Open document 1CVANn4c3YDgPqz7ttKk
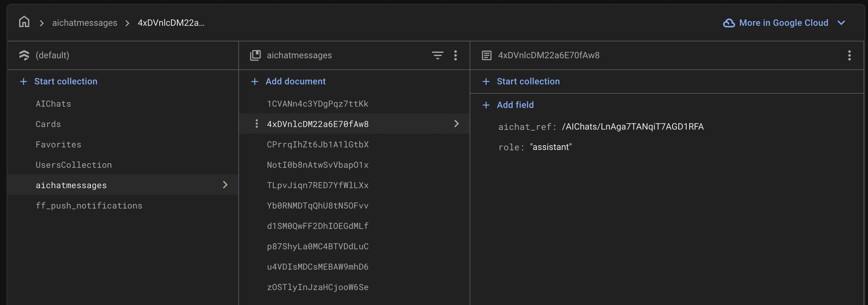Viewport: 868px width, 305px height. coord(318,104)
